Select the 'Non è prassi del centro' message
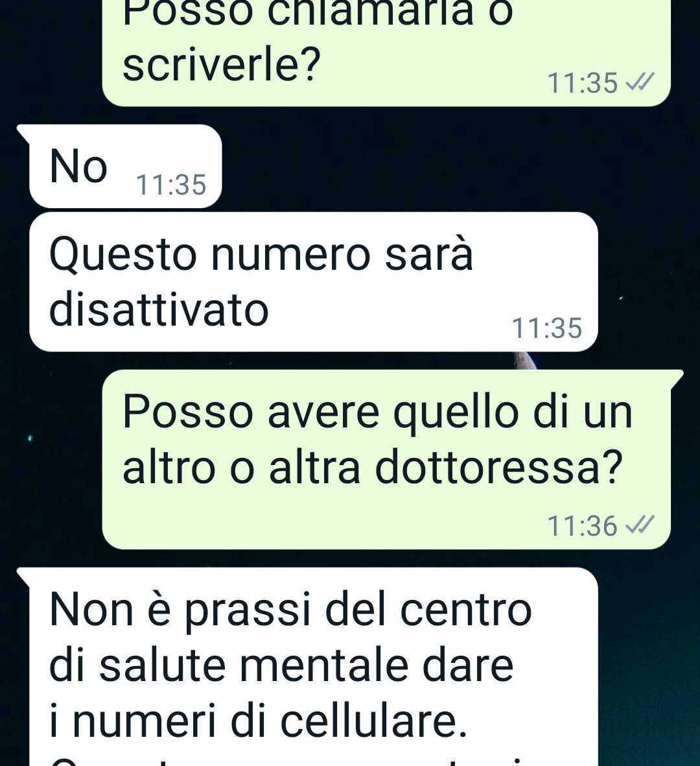Viewport: 700px width, 766px height. (x=314, y=666)
